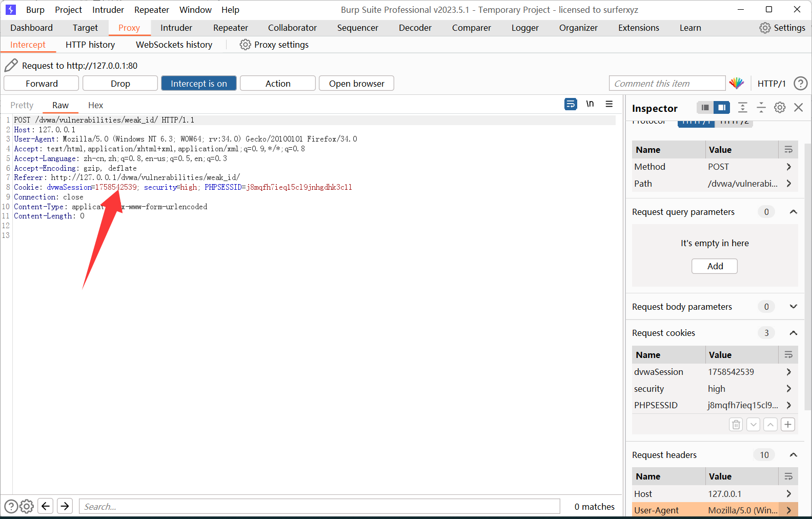Open Proxy settings gear link
The height and width of the screenshot is (519, 812).
[274, 45]
